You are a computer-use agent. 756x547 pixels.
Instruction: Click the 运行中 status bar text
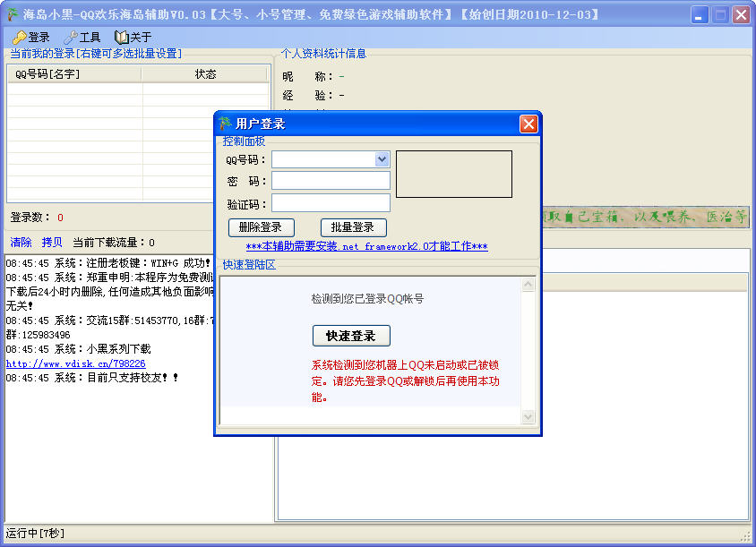click(35, 533)
